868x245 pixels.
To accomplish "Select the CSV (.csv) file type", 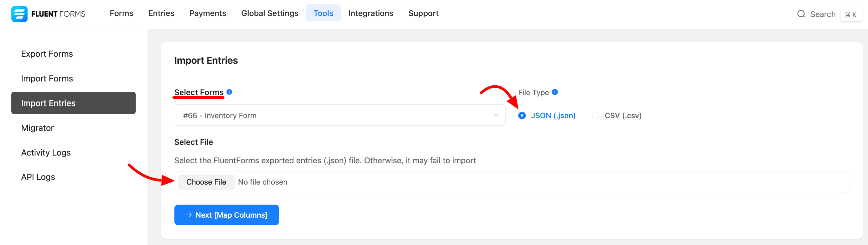I will 595,115.
